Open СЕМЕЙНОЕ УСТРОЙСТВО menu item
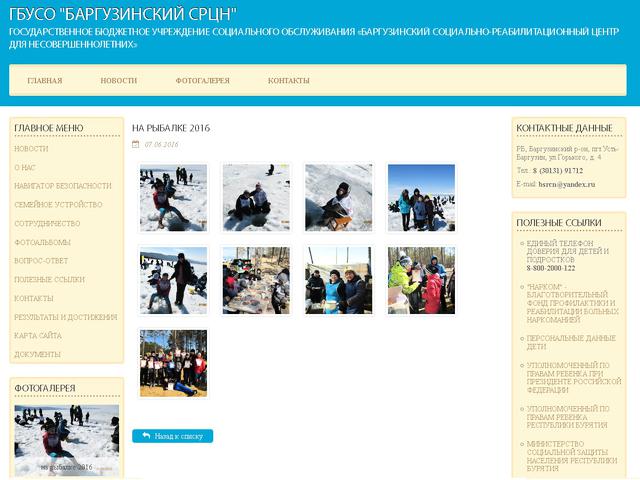Screen dimensions: 640x480 tap(58, 204)
